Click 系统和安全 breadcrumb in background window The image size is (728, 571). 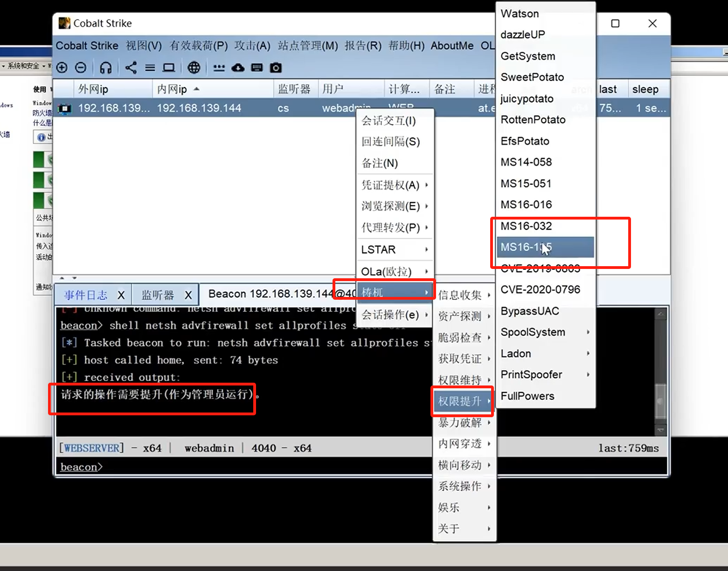click(x=23, y=66)
